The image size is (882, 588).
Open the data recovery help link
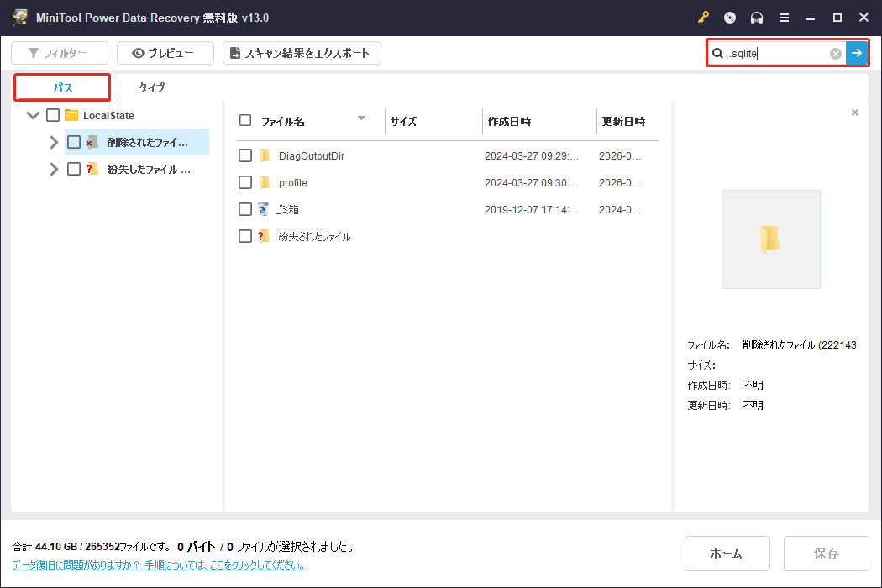point(160,565)
